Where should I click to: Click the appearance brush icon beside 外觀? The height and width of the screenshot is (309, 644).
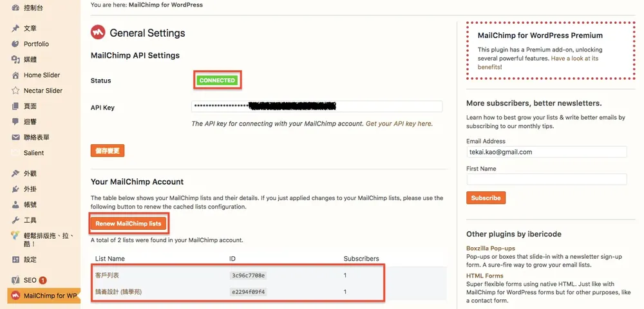click(x=15, y=174)
